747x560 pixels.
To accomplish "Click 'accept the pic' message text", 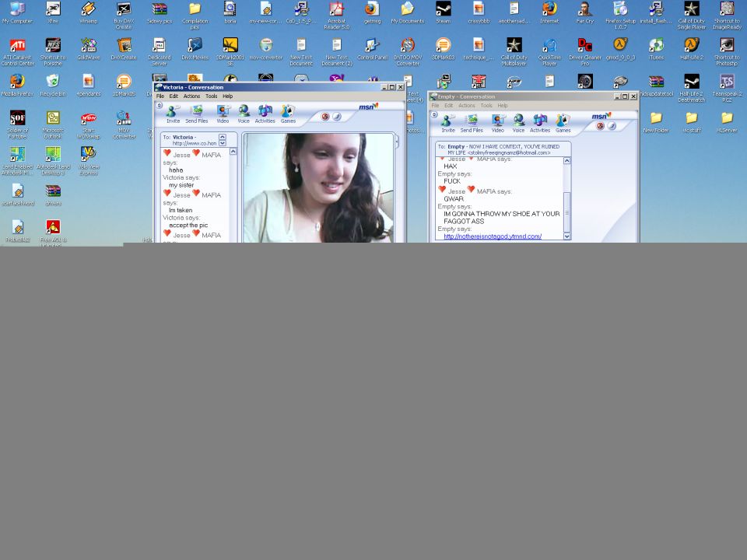I will 188,226.
